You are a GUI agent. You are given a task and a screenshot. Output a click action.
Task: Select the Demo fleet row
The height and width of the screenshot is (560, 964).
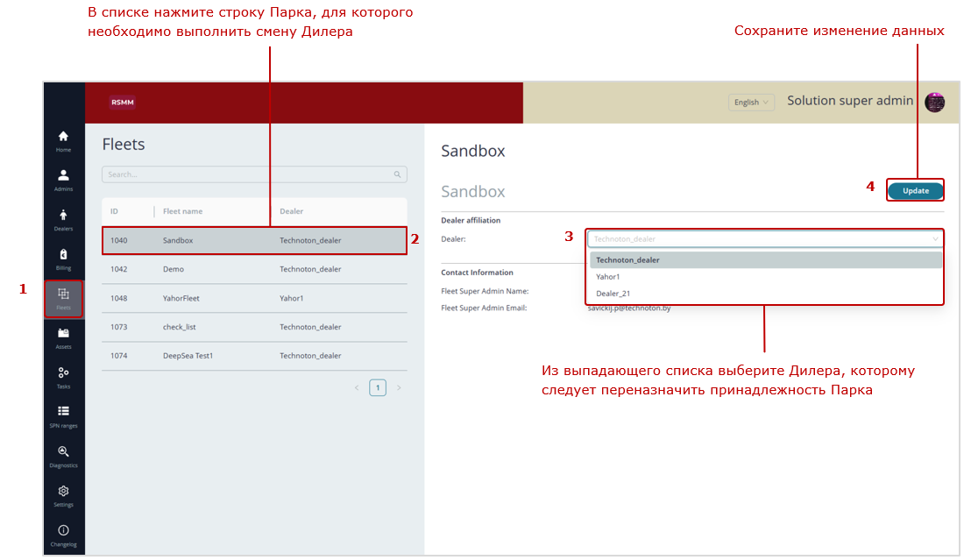[254, 269]
